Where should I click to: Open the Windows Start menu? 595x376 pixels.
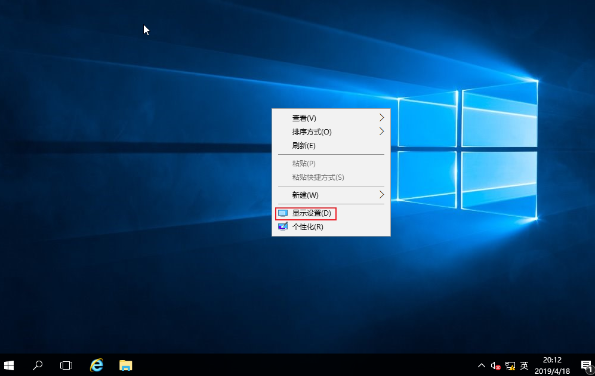click(x=9, y=365)
